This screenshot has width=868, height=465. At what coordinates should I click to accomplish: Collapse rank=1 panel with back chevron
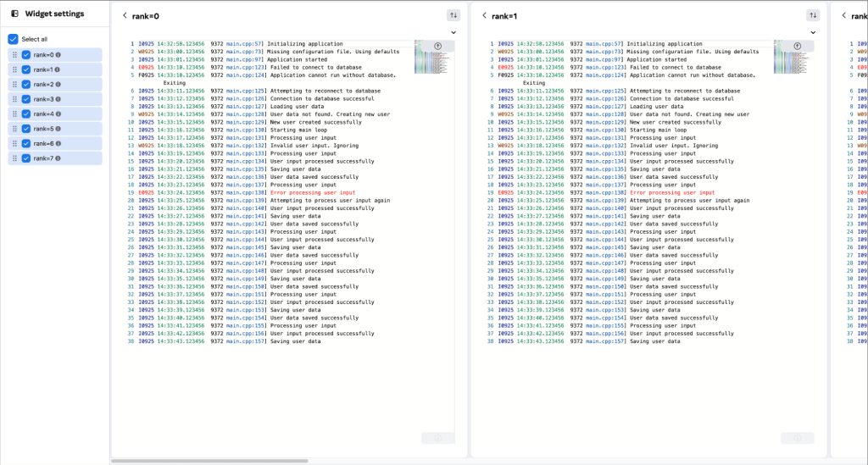click(x=484, y=15)
